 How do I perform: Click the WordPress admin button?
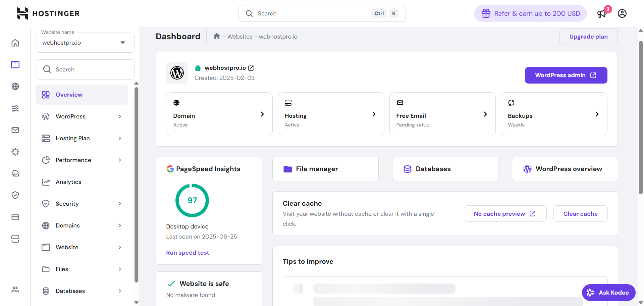point(566,75)
